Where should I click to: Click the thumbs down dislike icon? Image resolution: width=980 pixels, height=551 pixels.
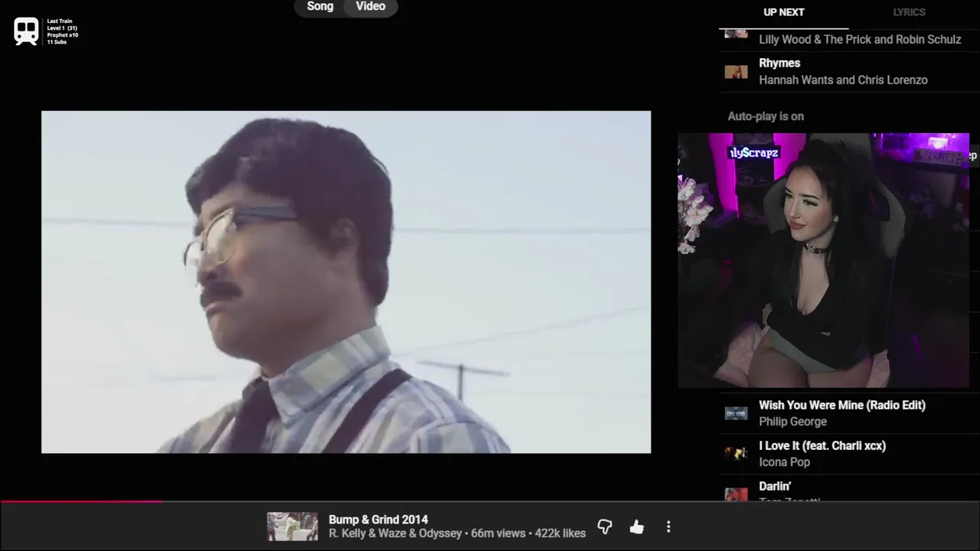604,527
